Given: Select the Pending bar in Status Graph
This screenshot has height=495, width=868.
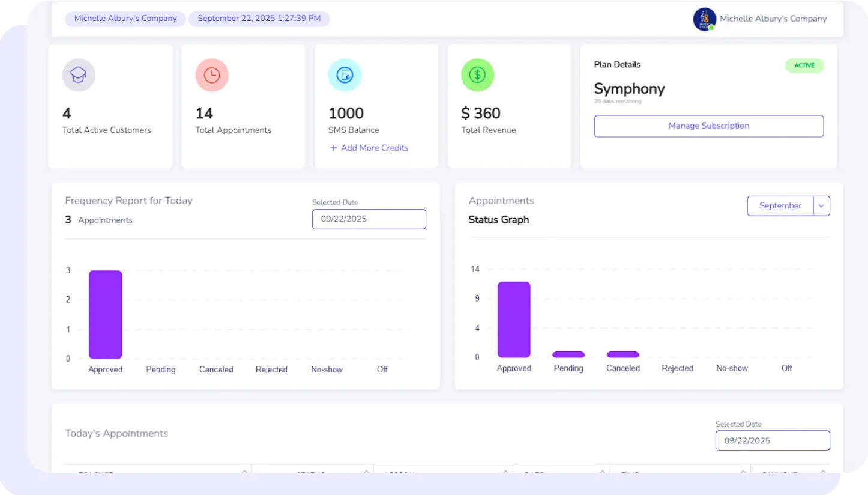Looking at the screenshot, I should tap(568, 354).
